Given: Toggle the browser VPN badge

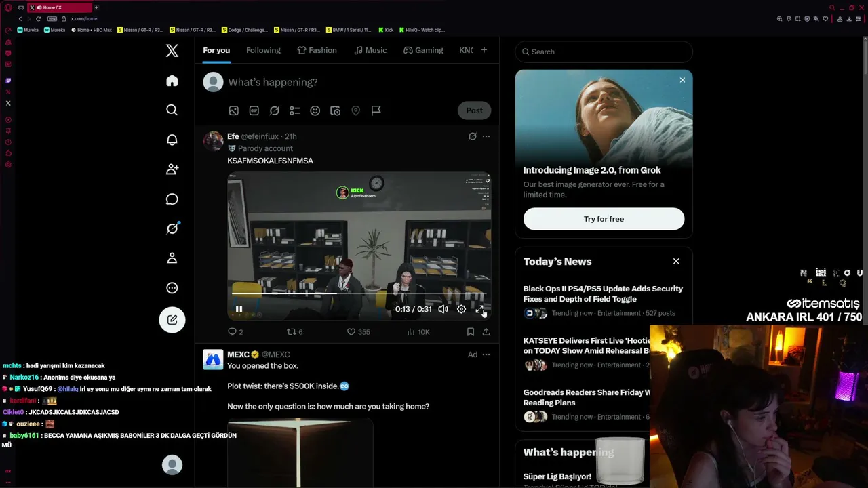Looking at the screenshot, I should click(x=52, y=19).
